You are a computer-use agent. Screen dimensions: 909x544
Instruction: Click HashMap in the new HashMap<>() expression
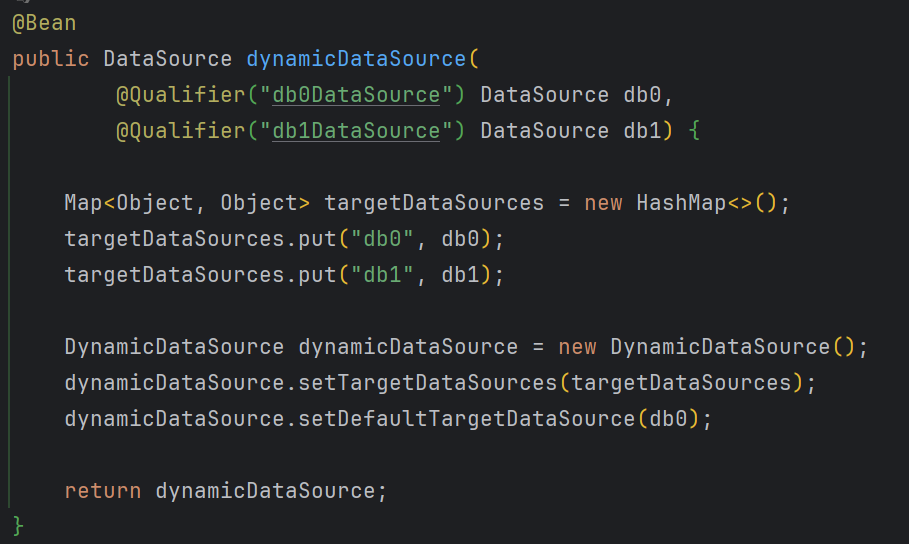[681, 203]
